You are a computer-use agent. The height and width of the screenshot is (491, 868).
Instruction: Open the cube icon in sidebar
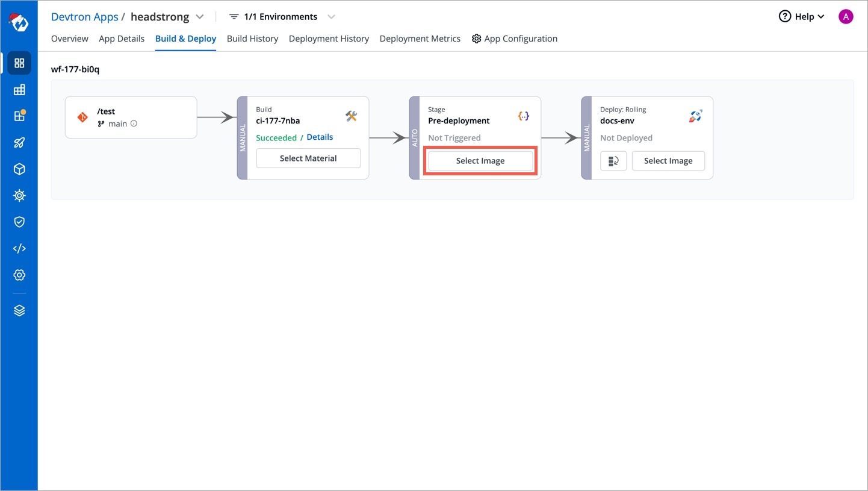pos(19,169)
